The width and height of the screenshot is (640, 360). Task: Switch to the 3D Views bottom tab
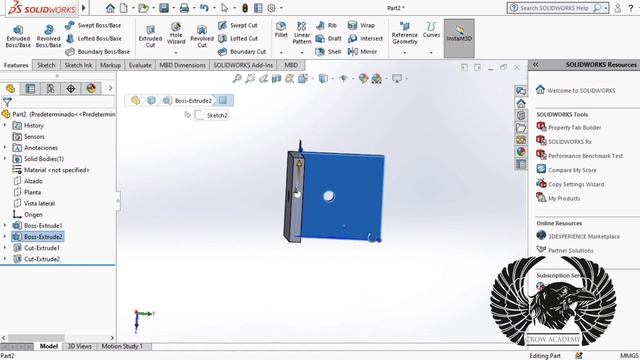(x=79, y=346)
